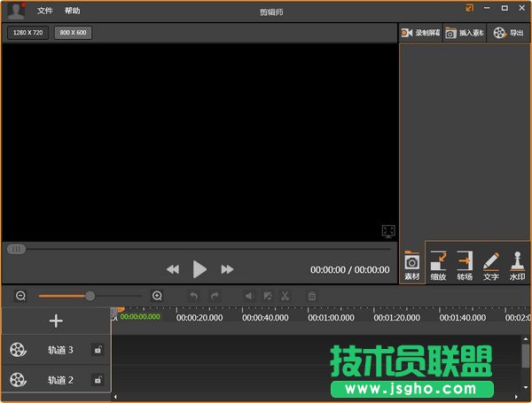Select the 轨道 2 track label
The height and width of the screenshot is (403, 532).
point(60,380)
